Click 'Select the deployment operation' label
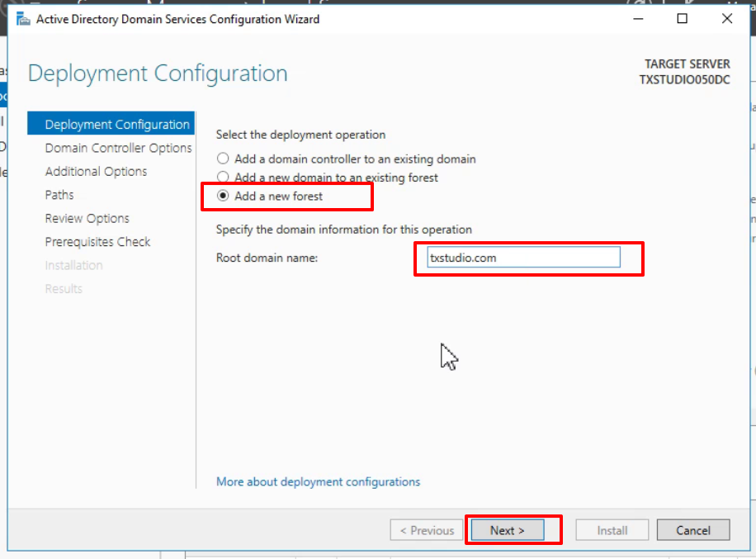Screen dimensions: 756x559 pos(300,135)
